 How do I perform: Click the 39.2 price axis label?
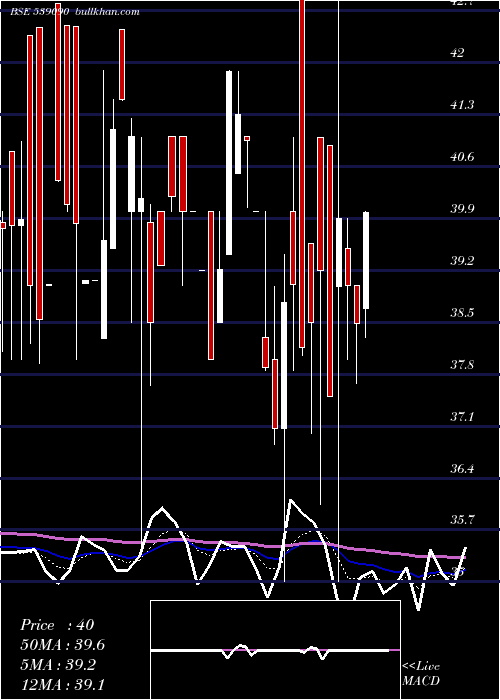[462, 260]
